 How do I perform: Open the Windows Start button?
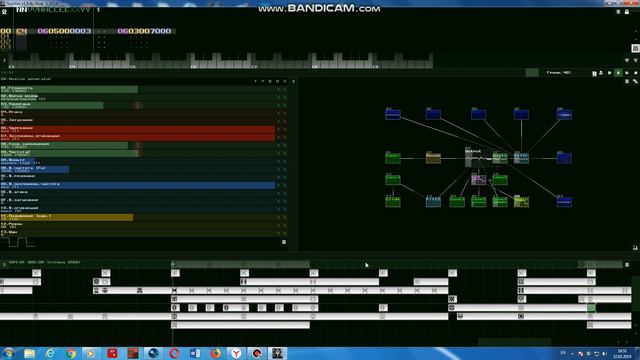coord(8,353)
